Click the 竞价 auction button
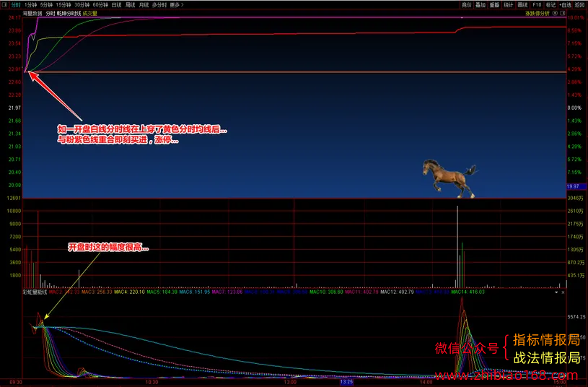This screenshot has height=387, width=588. (x=467, y=5)
